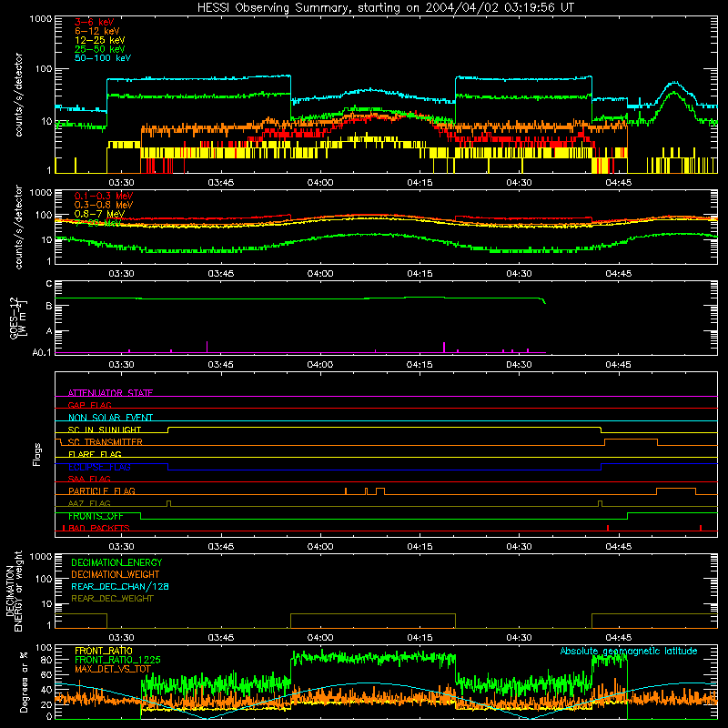Click the SC_TRANSMITTER raised segment after 04:43

tap(631, 441)
